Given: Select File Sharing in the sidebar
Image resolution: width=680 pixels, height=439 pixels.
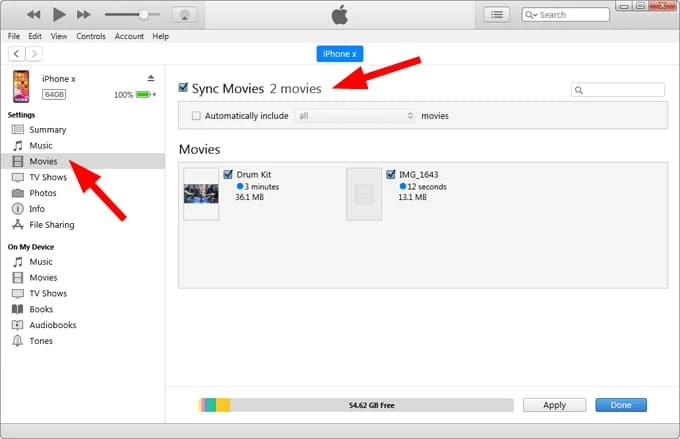Looking at the screenshot, I should 51,225.
